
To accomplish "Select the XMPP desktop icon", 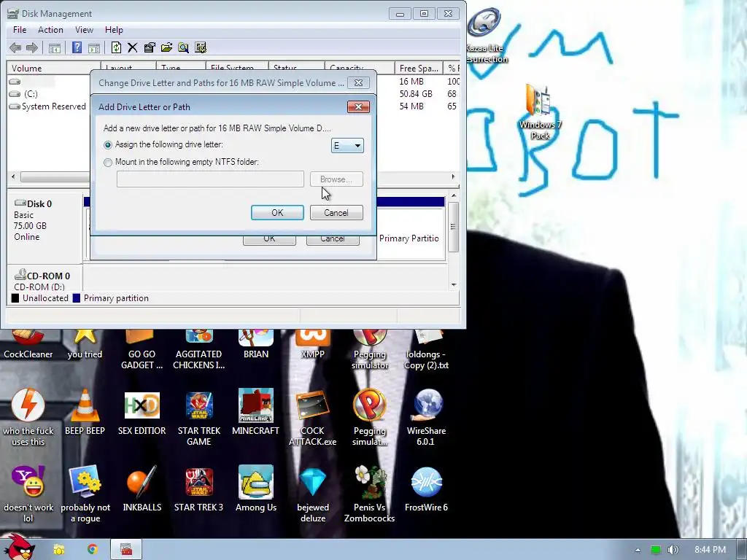I will pos(312,344).
